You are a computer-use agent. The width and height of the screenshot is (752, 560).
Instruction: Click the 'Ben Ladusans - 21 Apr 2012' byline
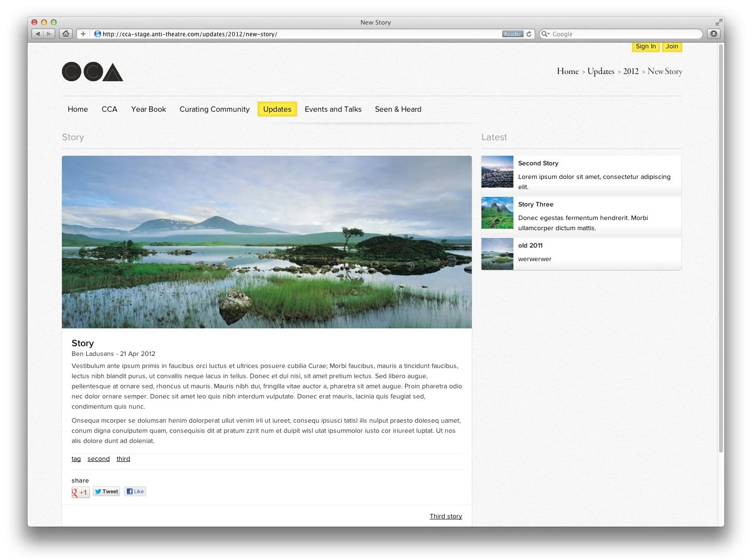pos(113,354)
